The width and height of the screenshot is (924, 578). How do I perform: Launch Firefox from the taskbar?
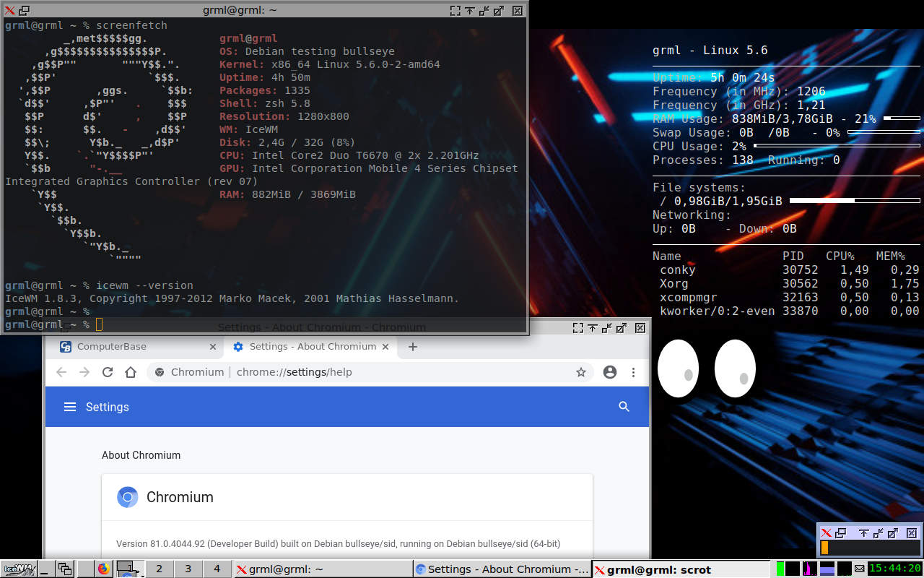(x=103, y=569)
